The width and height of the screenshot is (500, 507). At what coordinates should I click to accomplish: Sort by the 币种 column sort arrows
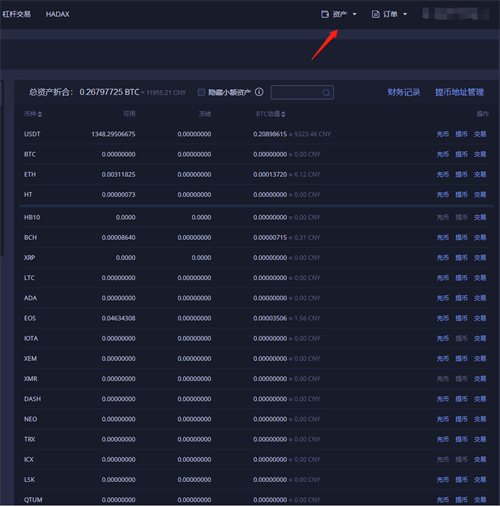coord(40,114)
